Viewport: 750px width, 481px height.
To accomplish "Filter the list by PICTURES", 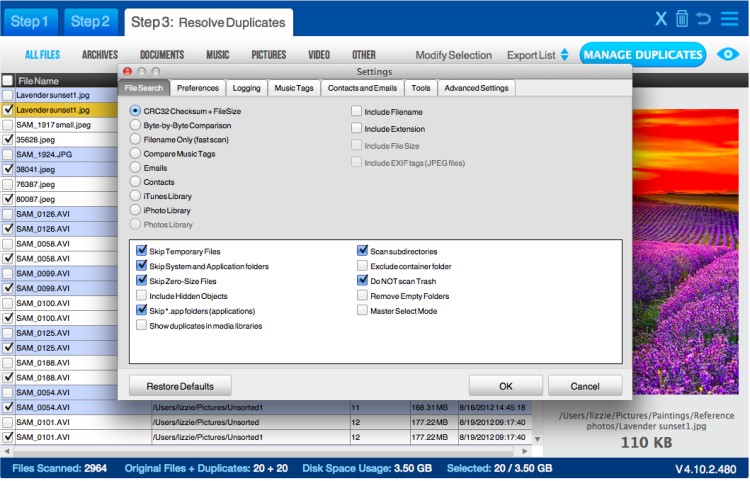I will [x=268, y=55].
